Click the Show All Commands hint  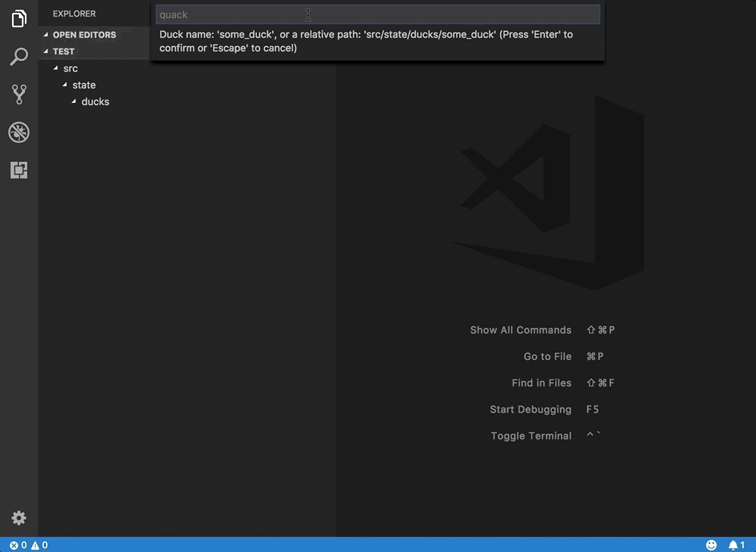(521, 330)
